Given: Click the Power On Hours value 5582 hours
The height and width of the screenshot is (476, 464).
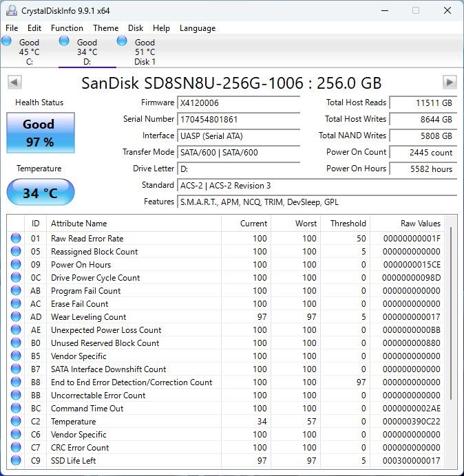Looking at the screenshot, I should [x=423, y=169].
